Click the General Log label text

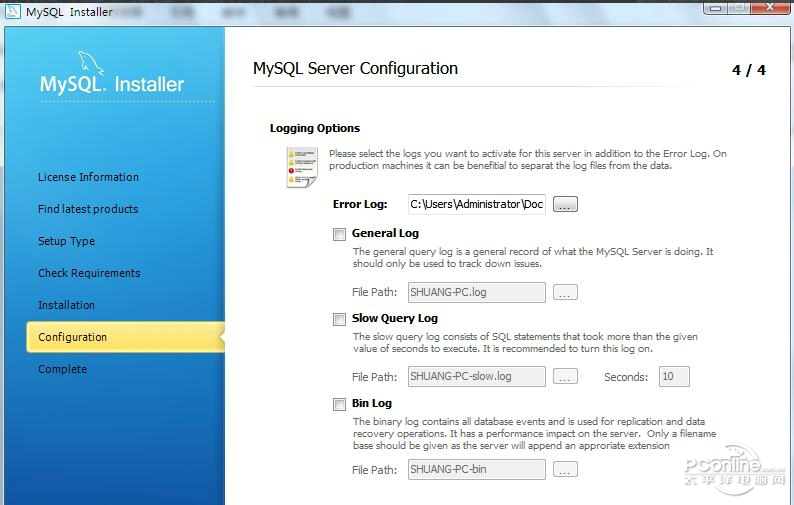click(385, 233)
